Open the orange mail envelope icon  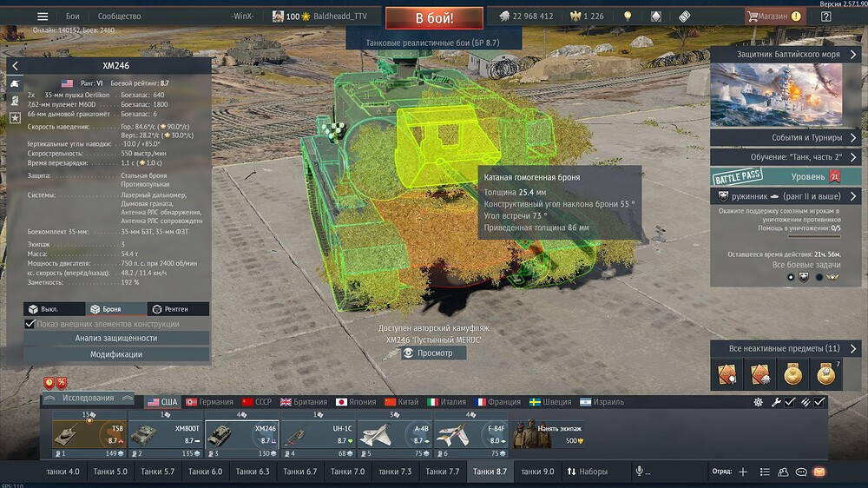point(819,472)
